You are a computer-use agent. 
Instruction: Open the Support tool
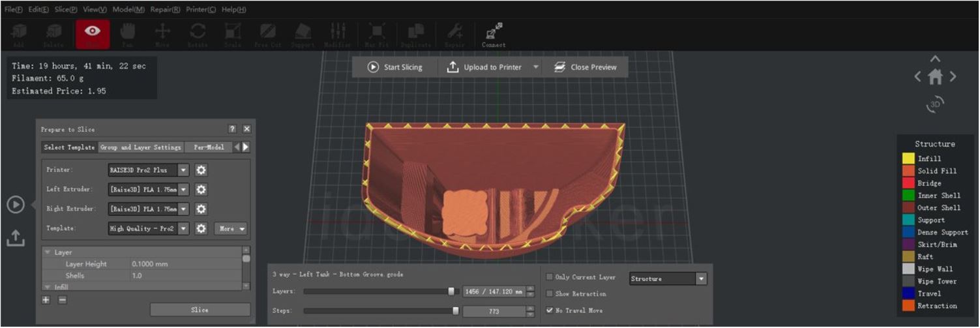[303, 34]
